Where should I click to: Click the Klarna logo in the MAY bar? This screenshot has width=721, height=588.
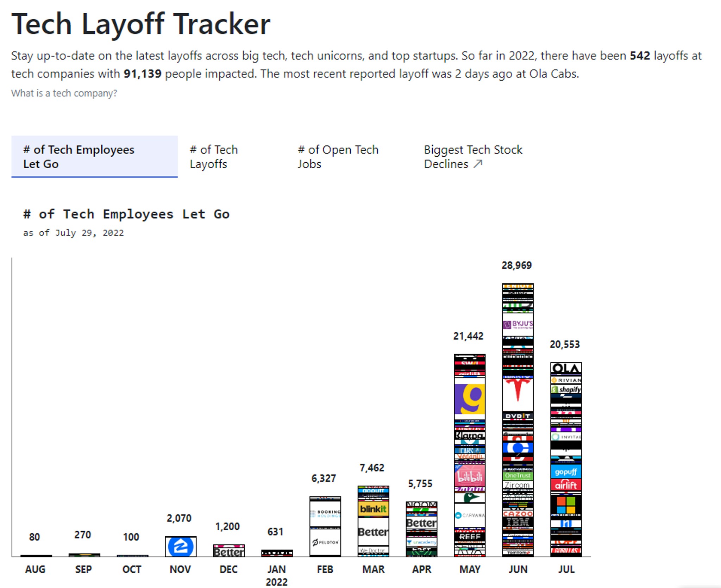tap(470, 435)
